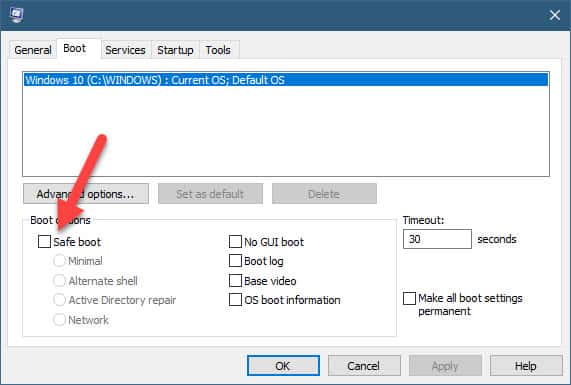Confirm with the OK button
Viewport: 571px width, 385px height.
tap(283, 365)
